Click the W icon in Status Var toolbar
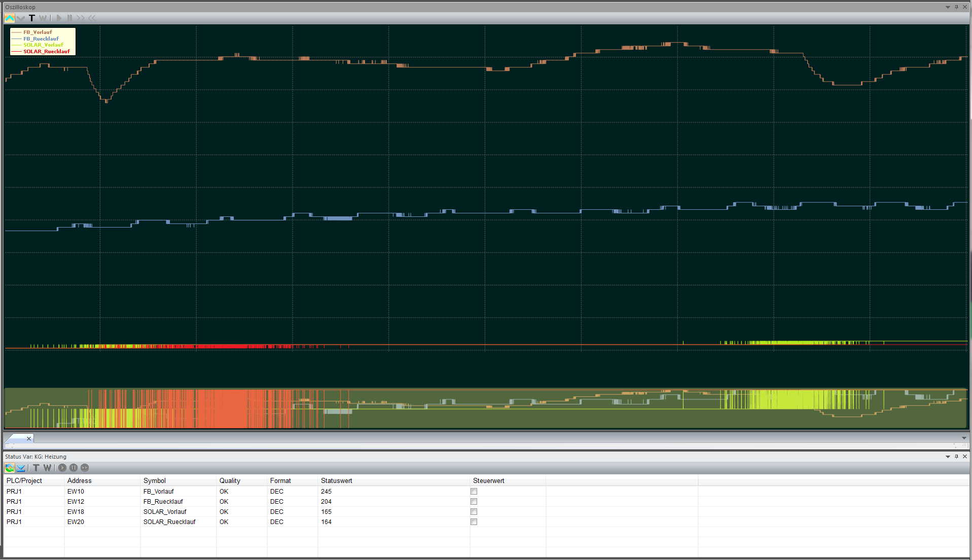Viewport: 972px width, 560px height. click(47, 468)
